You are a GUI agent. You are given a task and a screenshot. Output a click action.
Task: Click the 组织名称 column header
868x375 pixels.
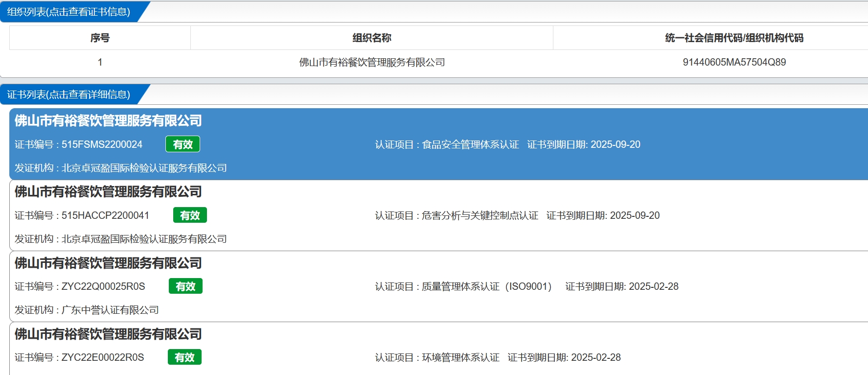(x=372, y=38)
